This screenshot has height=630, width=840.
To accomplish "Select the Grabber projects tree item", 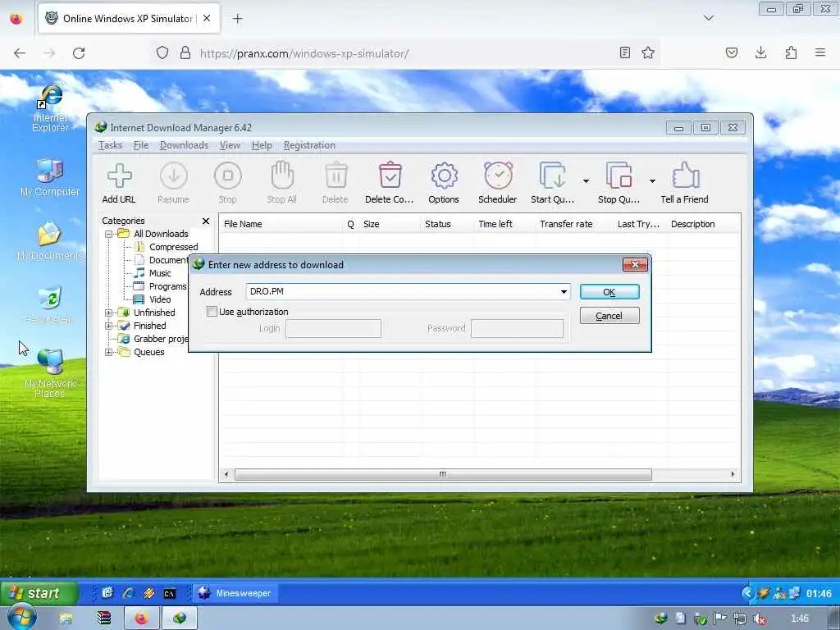I will (161, 339).
